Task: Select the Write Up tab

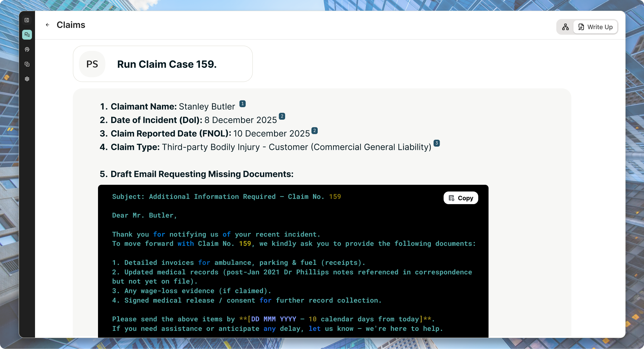Action: (595, 27)
